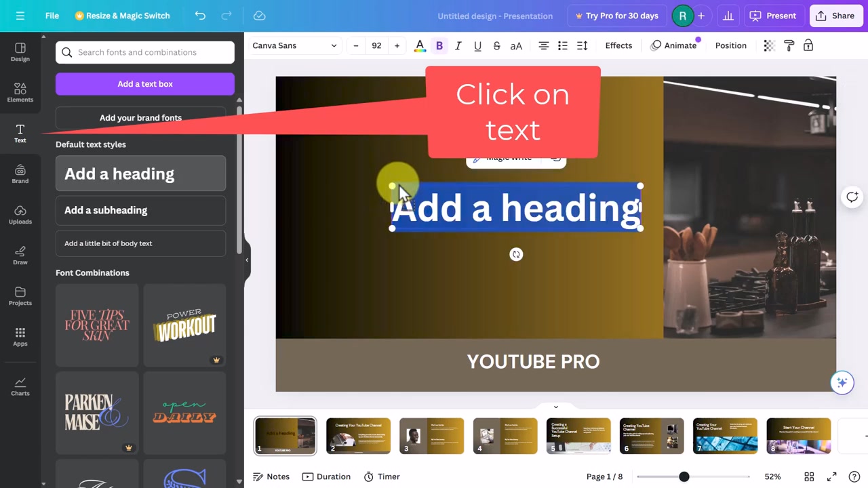Open the Draw sidebar tool
The width and height of the screenshot is (868, 488).
20,256
